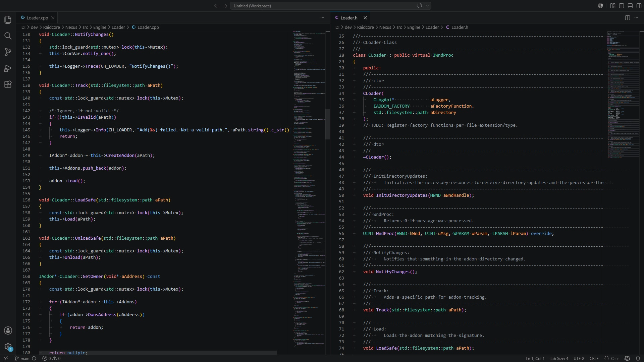Open notifications bell

click(x=638, y=358)
